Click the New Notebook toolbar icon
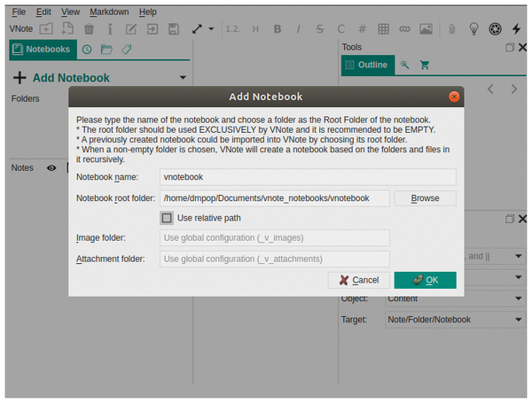 tap(46, 29)
